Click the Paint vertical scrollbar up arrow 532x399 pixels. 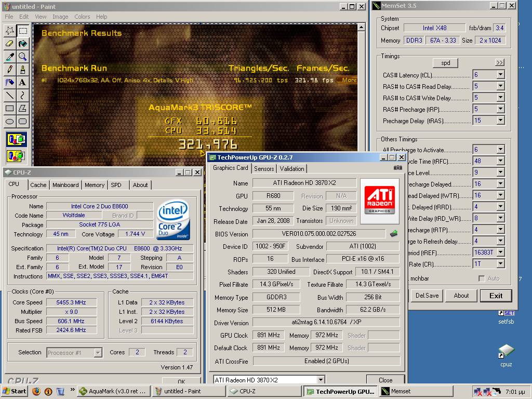(362, 27)
